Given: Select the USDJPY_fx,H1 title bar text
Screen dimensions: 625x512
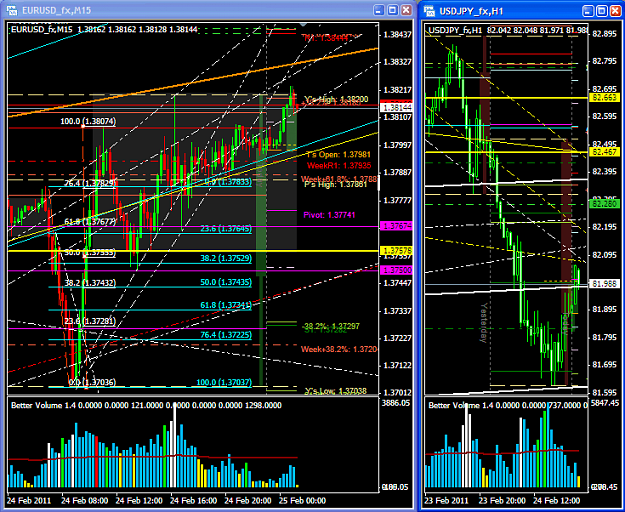Looking at the screenshot, I should pos(471,11).
